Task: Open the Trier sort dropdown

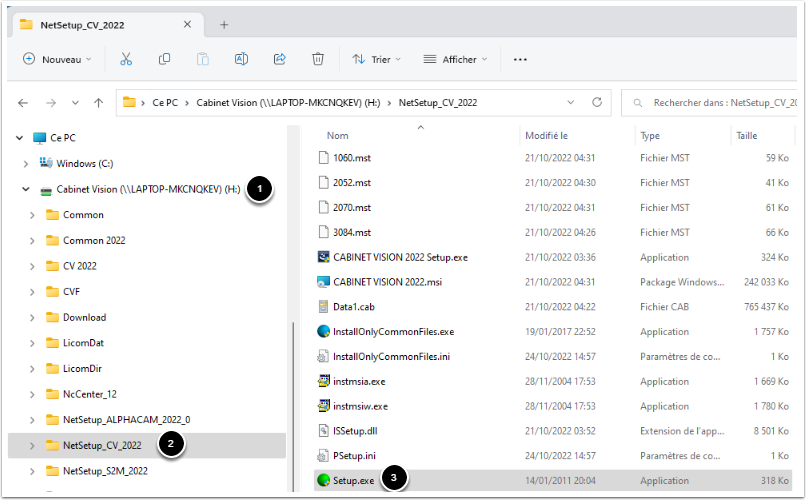Action: (376, 59)
